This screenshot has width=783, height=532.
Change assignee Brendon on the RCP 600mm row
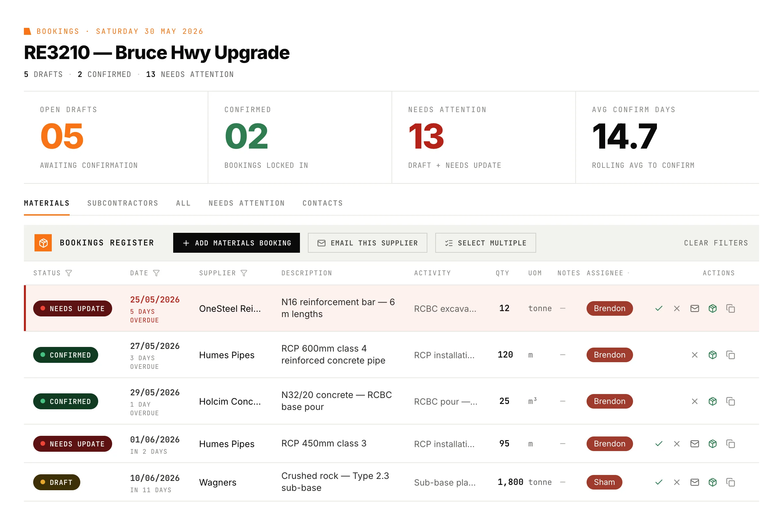[609, 355]
